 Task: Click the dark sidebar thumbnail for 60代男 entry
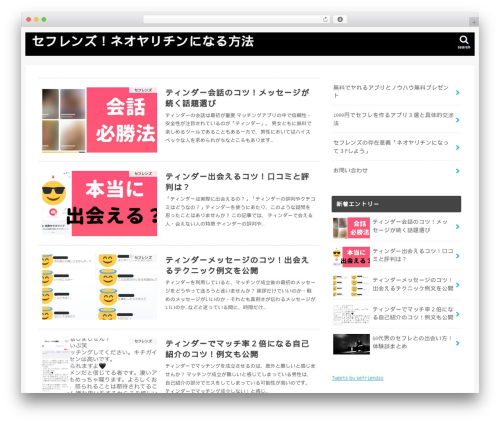(351, 344)
